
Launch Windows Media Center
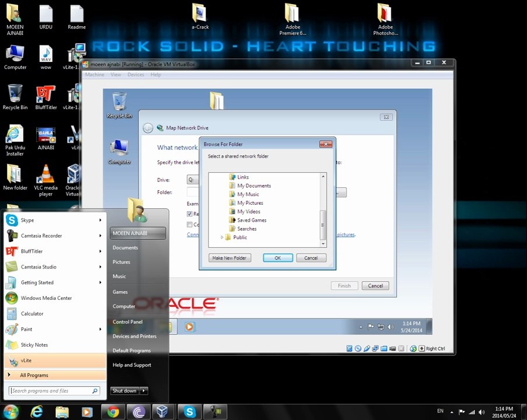(x=54, y=297)
